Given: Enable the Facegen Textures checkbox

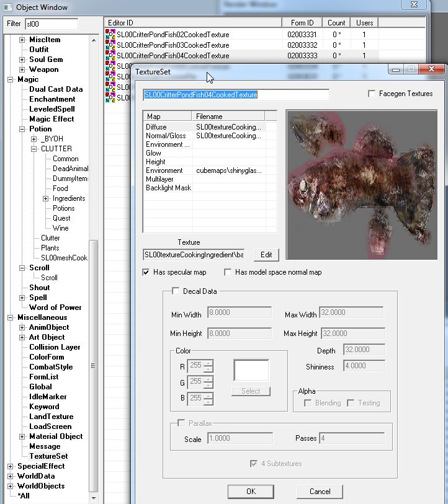Looking at the screenshot, I should 372,94.
